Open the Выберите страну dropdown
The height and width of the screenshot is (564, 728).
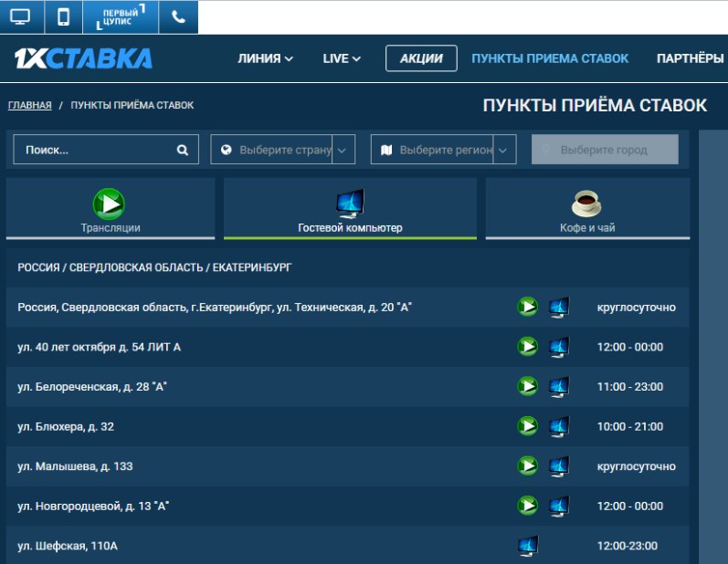pyautogui.click(x=283, y=150)
